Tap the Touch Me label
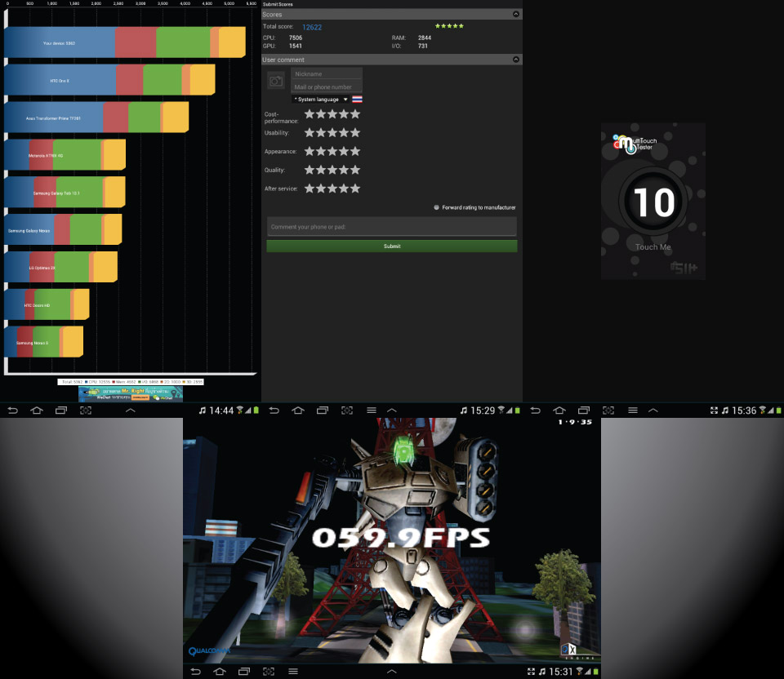This screenshot has width=784, height=679. pos(653,246)
